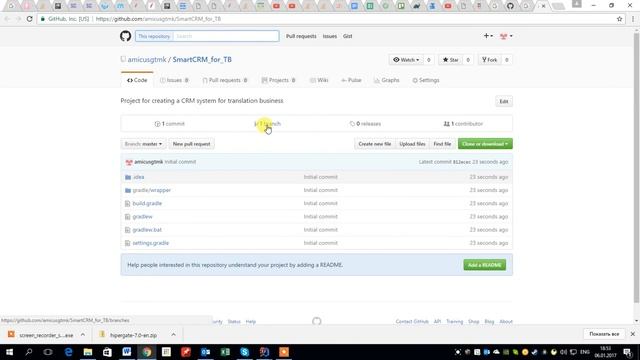
Task: Switch to the Wiki tab
Action: pos(319,80)
